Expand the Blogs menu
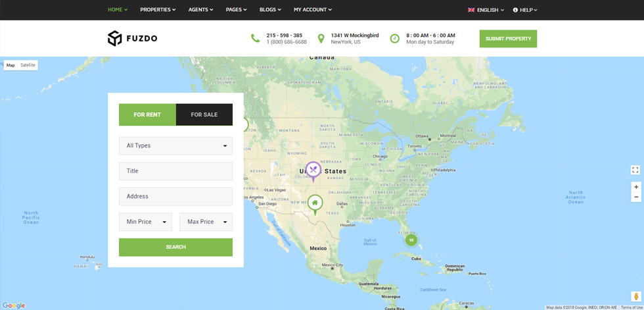This screenshot has width=644, height=310. 270,10
